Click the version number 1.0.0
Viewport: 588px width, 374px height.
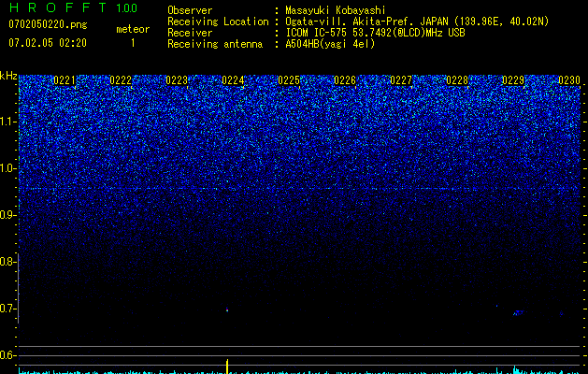(x=127, y=8)
